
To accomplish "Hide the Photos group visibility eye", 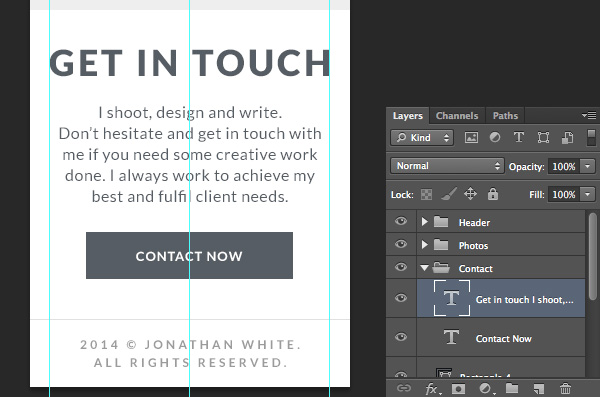I will [401, 244].
